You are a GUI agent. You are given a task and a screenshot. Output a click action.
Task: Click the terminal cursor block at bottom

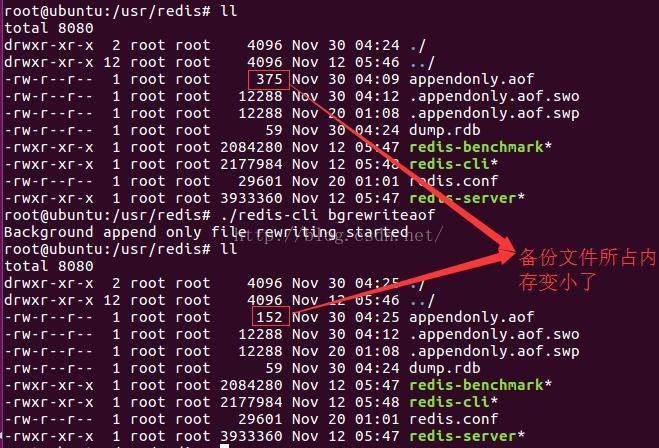(224, 446)
